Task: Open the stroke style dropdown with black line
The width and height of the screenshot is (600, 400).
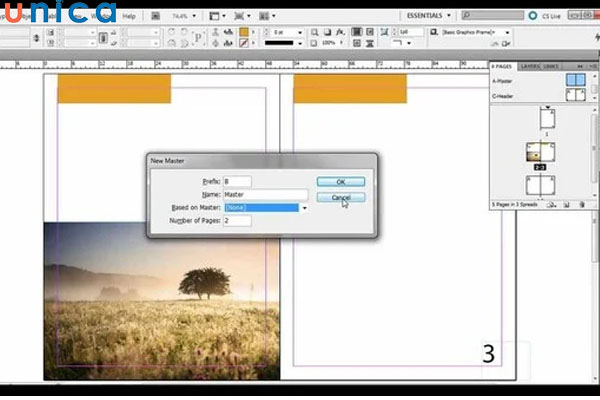Action: tap(300, 43)
